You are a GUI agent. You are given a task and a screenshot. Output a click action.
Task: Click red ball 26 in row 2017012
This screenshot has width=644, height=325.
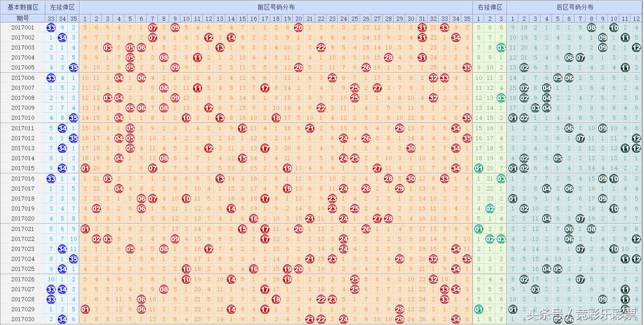tap(366, 138)
